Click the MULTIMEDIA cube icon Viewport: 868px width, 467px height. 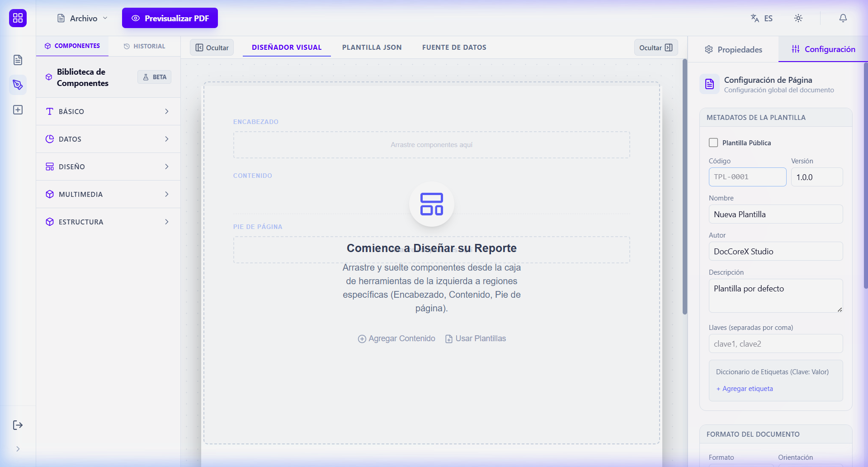coord(50,194)
